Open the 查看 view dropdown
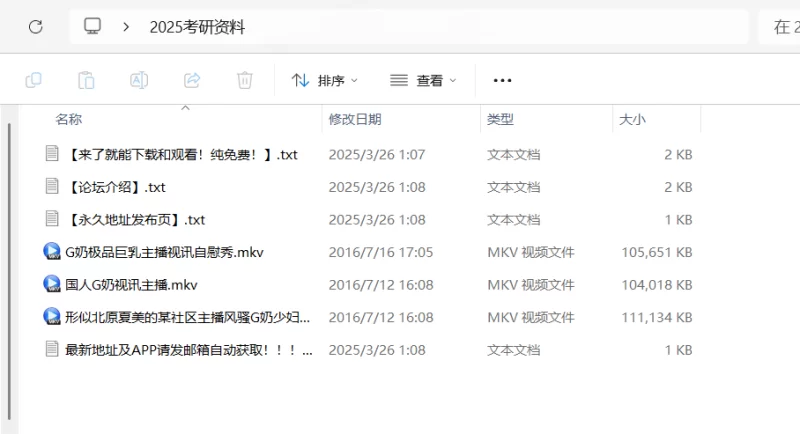The width and height of the screenshot is (800, 434). (x=423, y=81)
